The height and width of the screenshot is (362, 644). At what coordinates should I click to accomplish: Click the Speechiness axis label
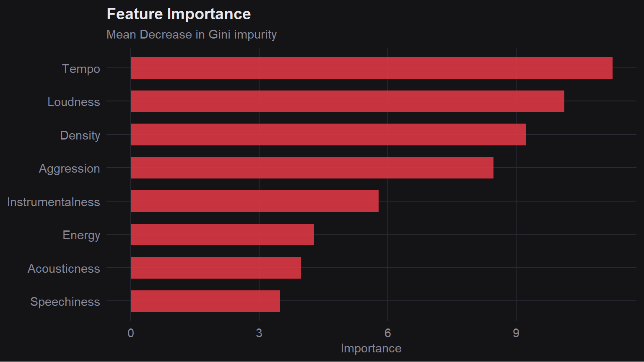(65, 302)
